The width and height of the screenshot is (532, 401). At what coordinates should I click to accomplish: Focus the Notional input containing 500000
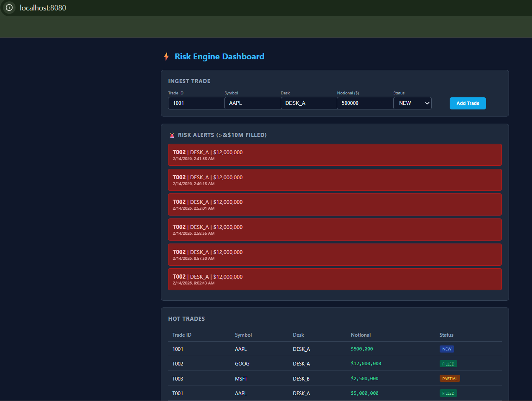tap(365, 103)
